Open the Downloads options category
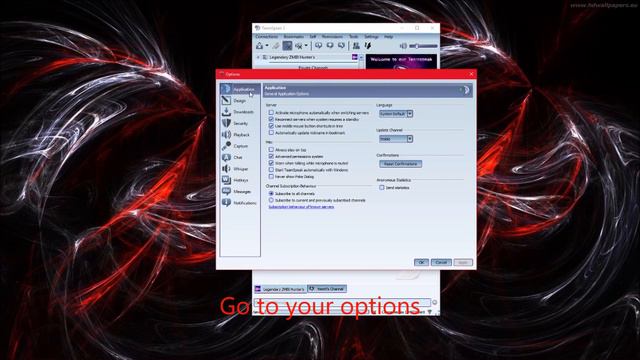Screen dimensions: 640x360 (240, 112)
